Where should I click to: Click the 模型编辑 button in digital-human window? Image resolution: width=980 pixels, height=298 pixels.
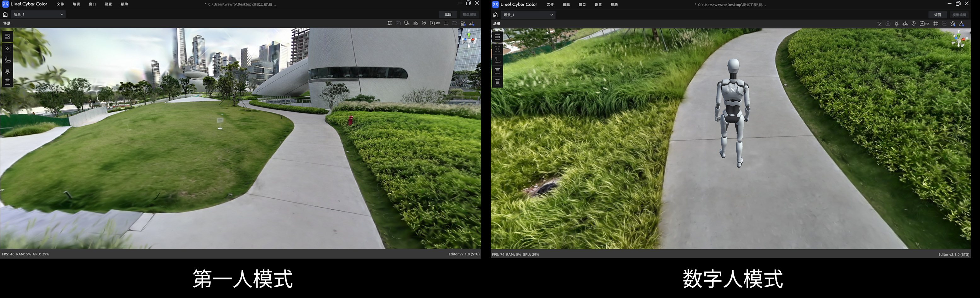click(x=959, y=15)
